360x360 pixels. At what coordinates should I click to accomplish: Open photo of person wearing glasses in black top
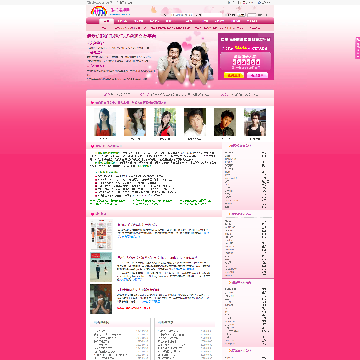[x=255, y=122]
